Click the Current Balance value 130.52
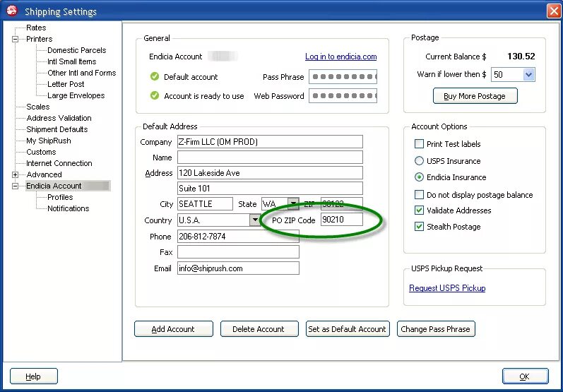This screenshot has height=392, width=563. coord(521,57)
